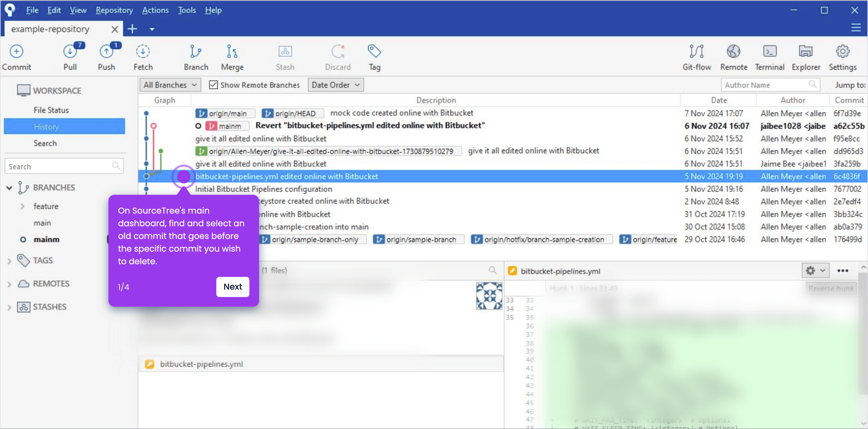Select the mainm branch in sidebar

(x=46, y=240)
